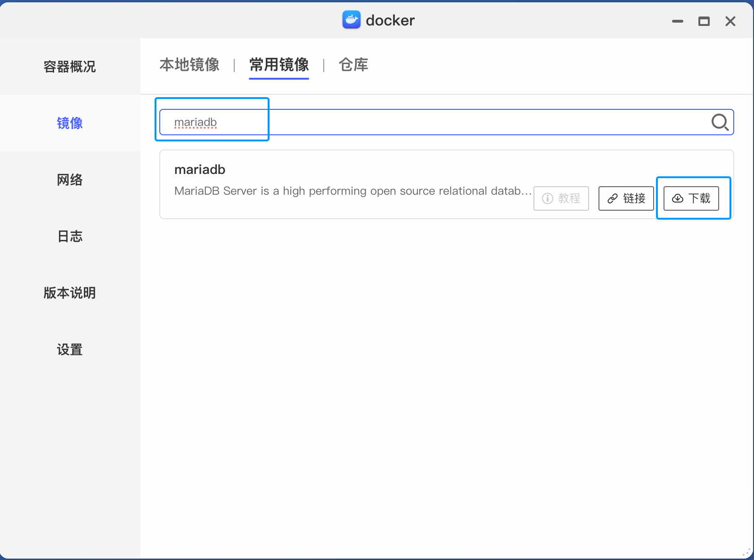Open 日志 sidebar section
The image size is (754, 560).
coord(70,236)
